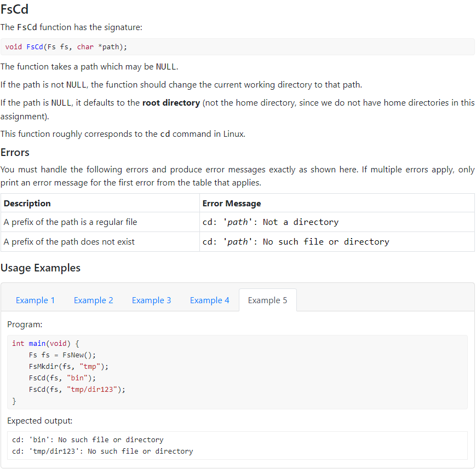Switch to the Example 2 tab
This screenshot has height=469, width=476.
click(x=93, y=300)
